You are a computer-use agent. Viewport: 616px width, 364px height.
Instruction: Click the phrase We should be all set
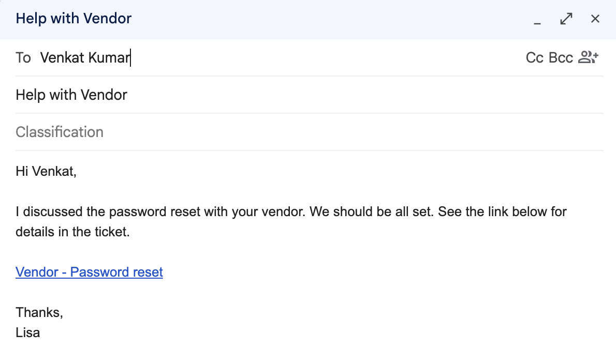tap(371, 212)
